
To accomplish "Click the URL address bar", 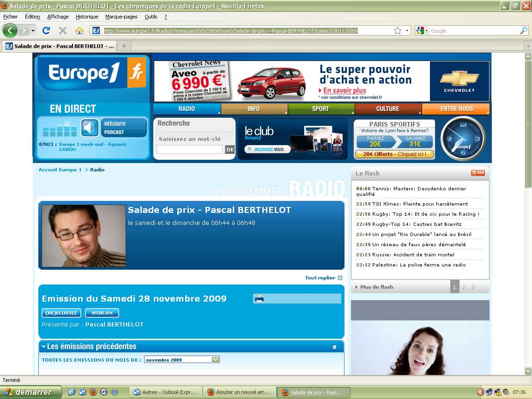I will click(x=248, y=30).
